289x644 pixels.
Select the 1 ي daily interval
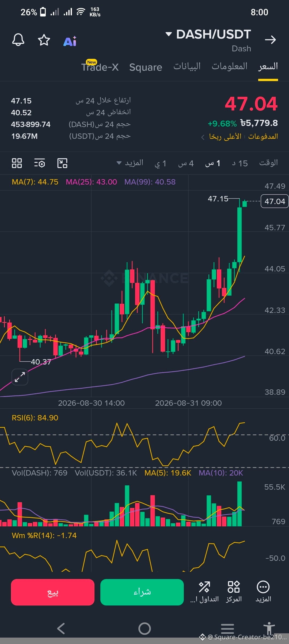pyautogui.click(x=161, y=163)
